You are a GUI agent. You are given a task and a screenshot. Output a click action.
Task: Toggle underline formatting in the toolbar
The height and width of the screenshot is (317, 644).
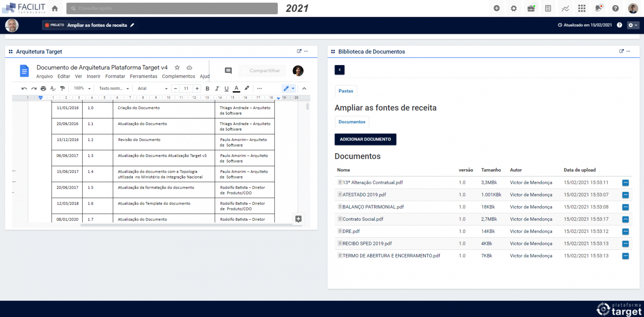pos(226,88)
